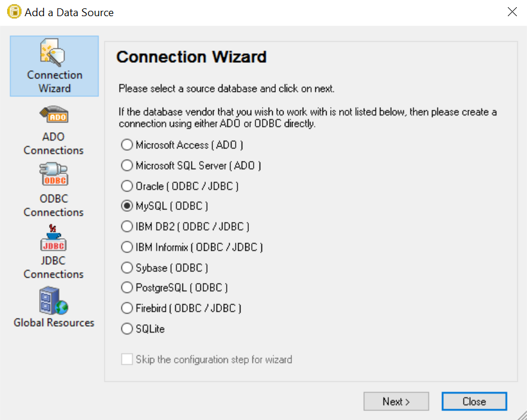Click the Next > button
The height and width of the screenshot is (420, 527).
point(396,401)
